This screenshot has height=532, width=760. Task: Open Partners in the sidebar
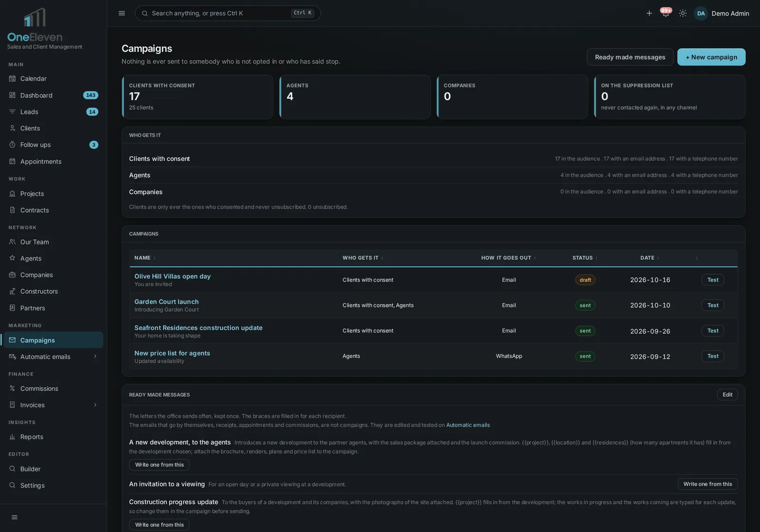tap(52, 308)
